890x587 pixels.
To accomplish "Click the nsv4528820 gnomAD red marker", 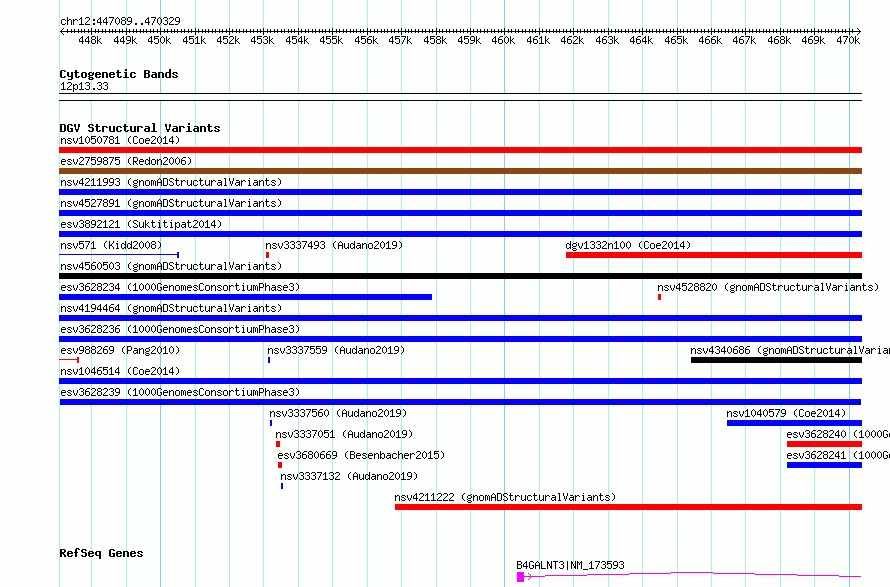I will (660, 297).
